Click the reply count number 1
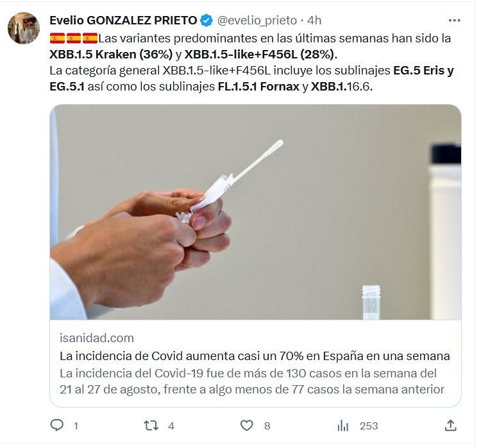This screenshot has height=448, width=481. tap(76, 426)
